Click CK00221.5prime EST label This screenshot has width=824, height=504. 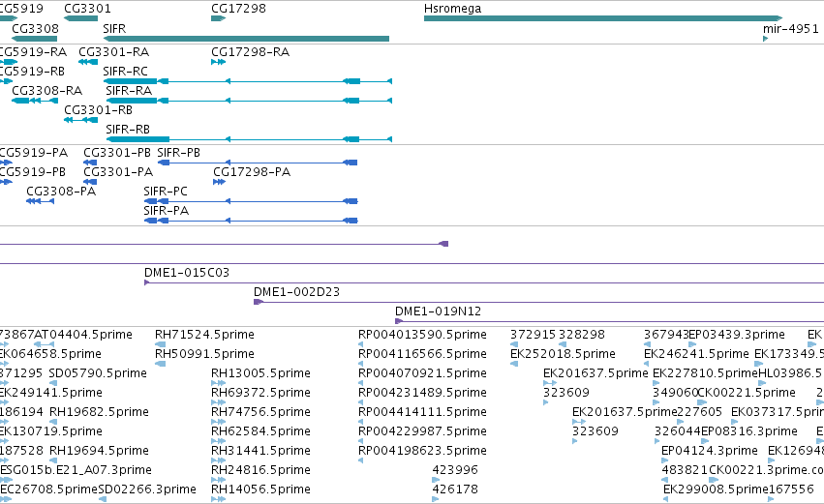coord(747,393)
